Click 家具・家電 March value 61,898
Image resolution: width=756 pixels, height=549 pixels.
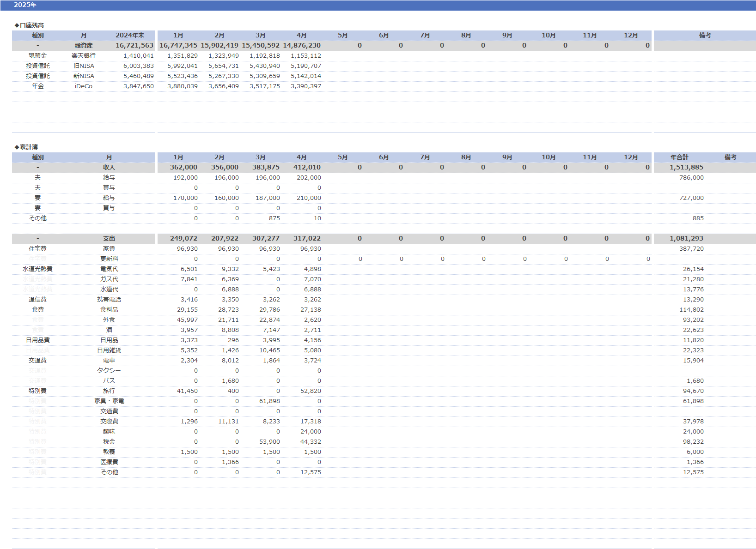(x=269, y=401)
